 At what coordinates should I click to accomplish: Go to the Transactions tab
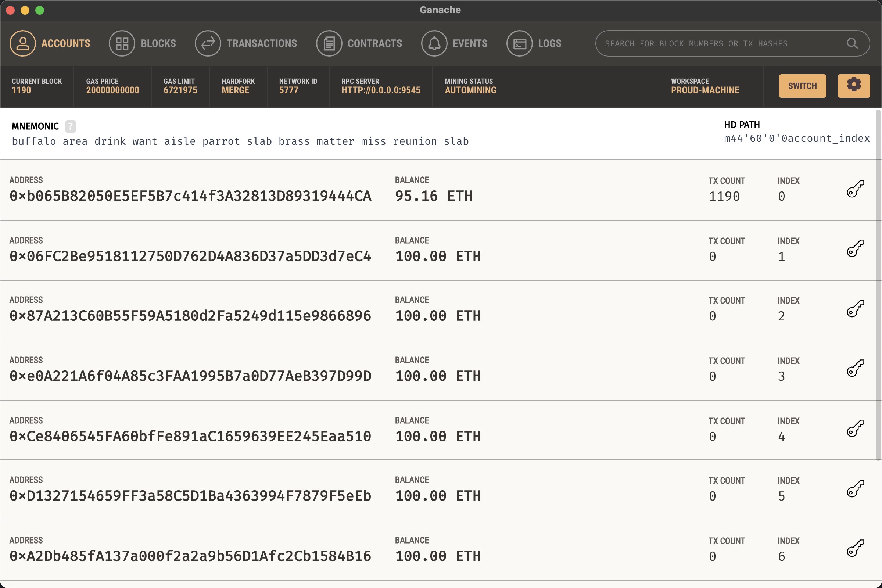coord(246,43)
